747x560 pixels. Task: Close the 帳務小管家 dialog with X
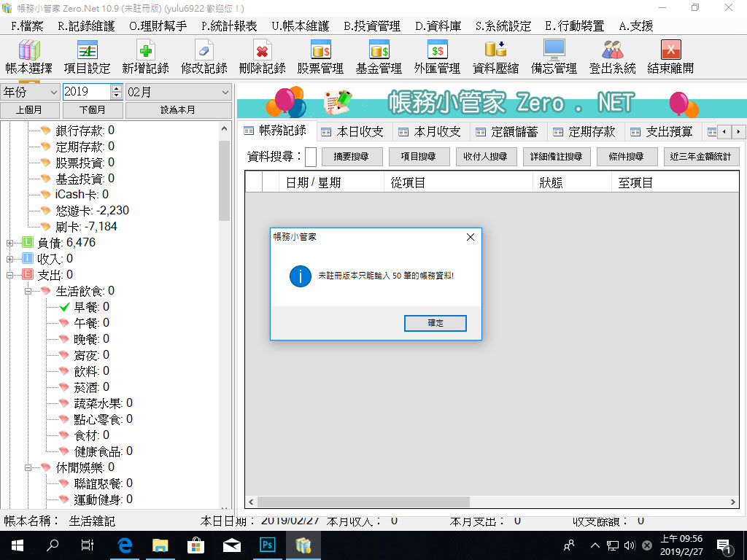point(471,237)
